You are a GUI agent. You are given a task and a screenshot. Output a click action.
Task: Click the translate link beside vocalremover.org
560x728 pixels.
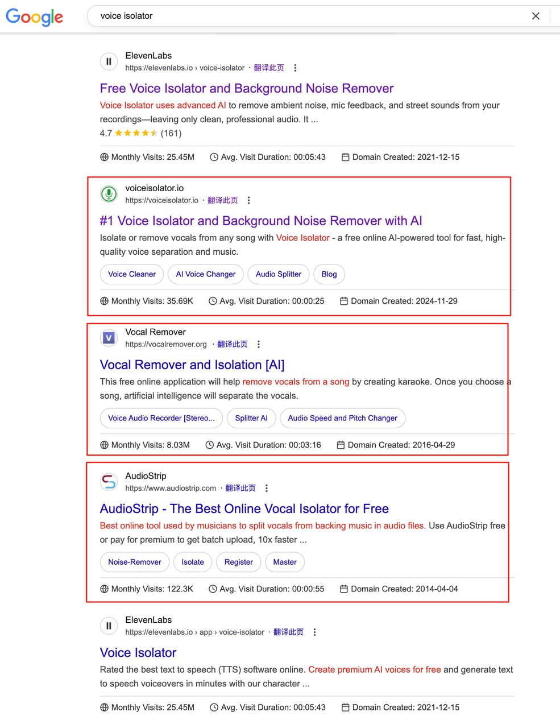click(233, 344)
